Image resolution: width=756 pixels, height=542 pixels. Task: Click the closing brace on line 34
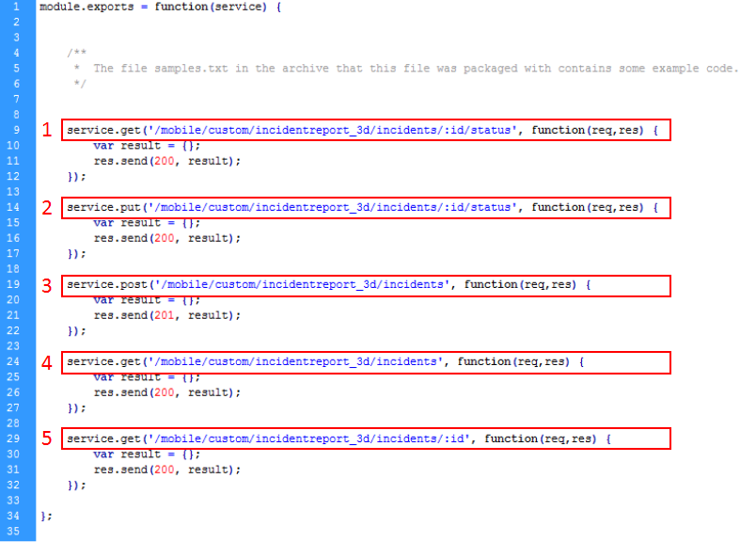point(45,516)
